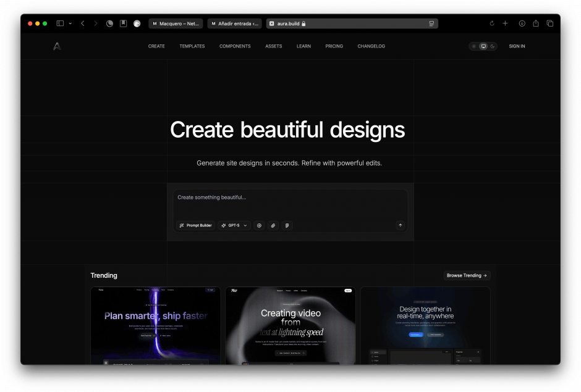Switch to the Macquero browser tab
The height and width of the screenshot is (392, 581).
(x=176, y=23)
